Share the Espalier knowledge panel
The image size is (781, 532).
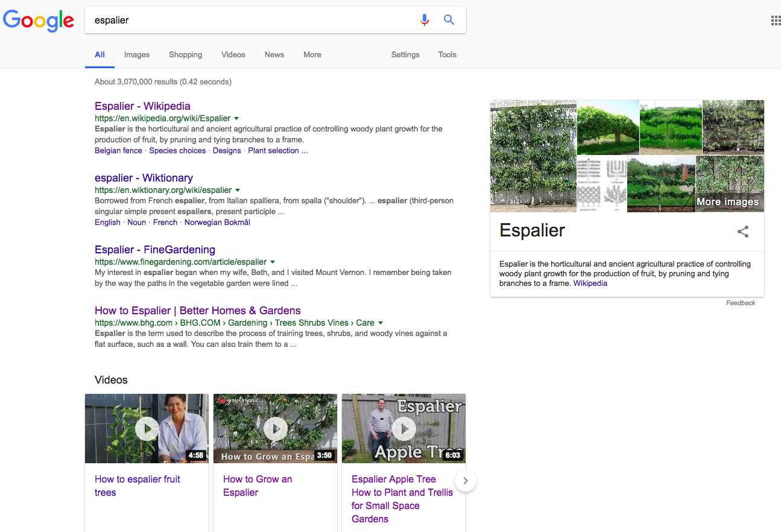click(743, 232)
